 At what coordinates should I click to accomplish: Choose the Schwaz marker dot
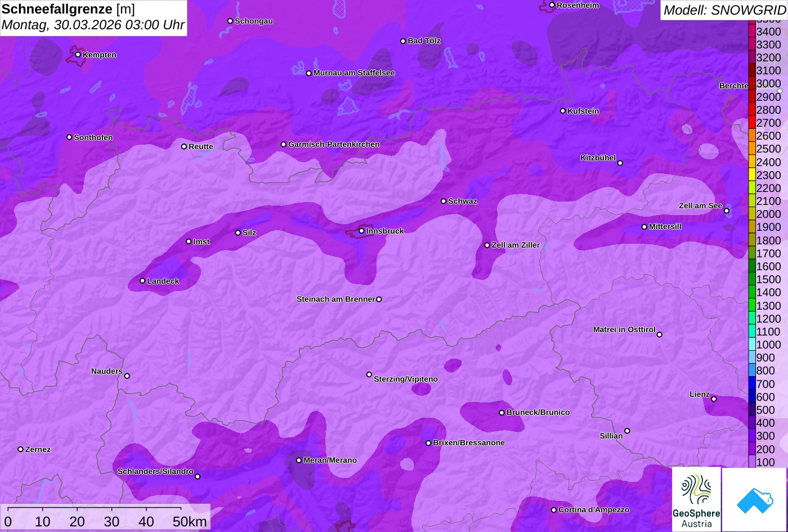pyautogui.click(x=443, y=201)
